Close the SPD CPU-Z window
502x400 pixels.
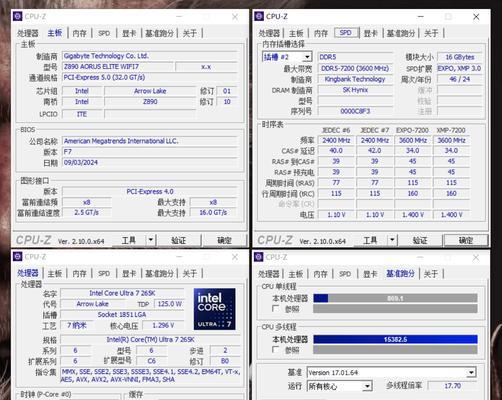tap(476, 17)
